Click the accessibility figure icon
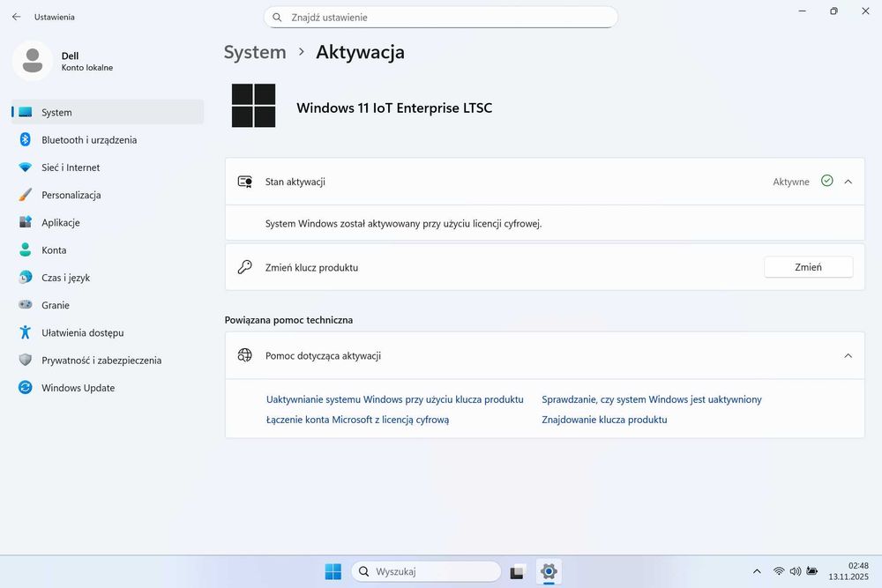The height and width of the screenshot is (588, 882). (26, 332)
